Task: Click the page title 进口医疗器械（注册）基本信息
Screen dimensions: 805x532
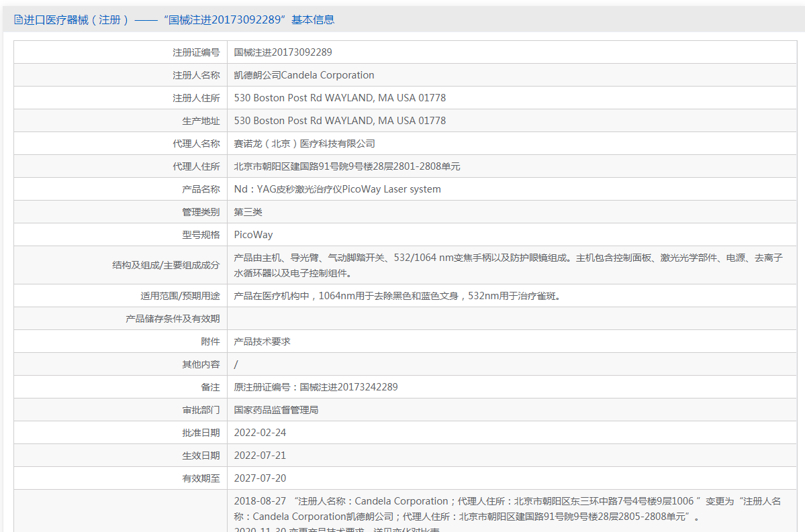Action: pyautogui.click(x=179, y=20)
